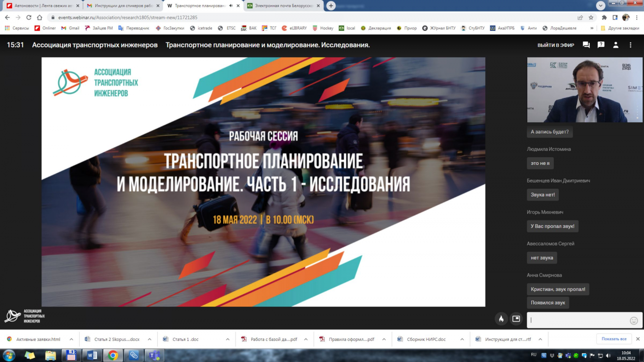Expand options for Статья 2 Skopus docx download
The width and height of the screenshot is (644, 362).
(149, 339)
